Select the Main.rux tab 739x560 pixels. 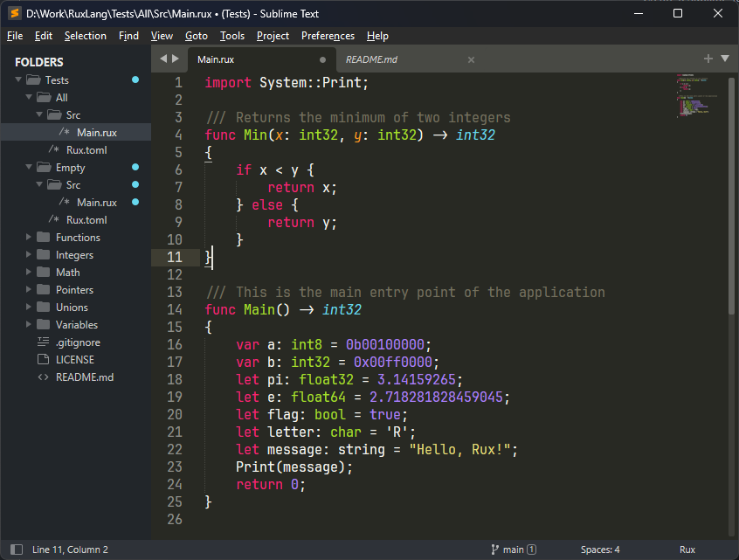point(216,60)
